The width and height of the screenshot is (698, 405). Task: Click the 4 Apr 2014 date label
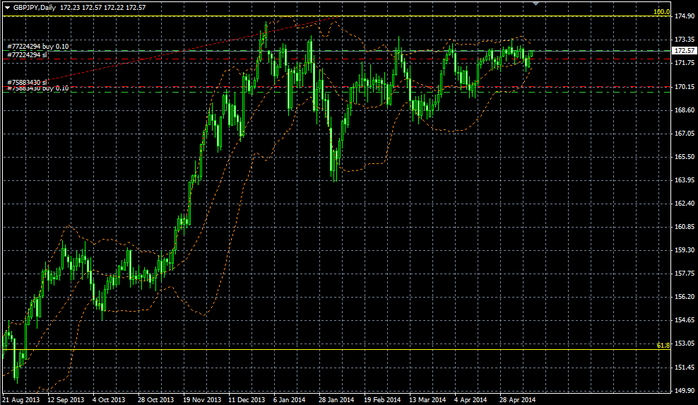pyautogui.click(x=471, y=400)
